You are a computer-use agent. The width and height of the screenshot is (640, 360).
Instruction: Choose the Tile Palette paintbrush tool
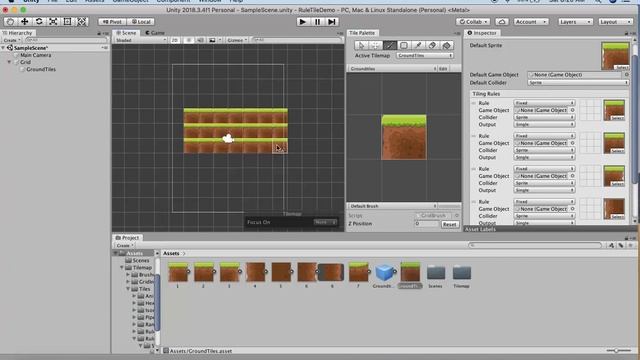pyautogui.click(x=390, y=45)
